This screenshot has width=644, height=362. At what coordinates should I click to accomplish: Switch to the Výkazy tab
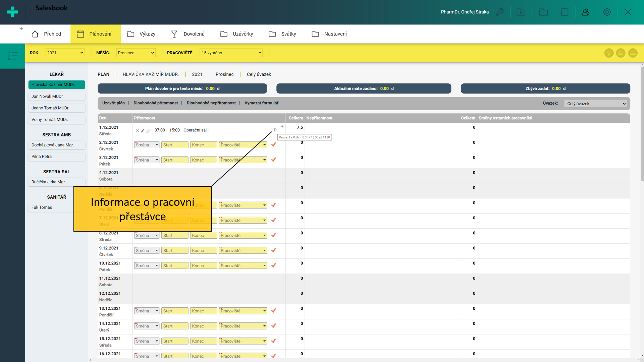(141, 34)
